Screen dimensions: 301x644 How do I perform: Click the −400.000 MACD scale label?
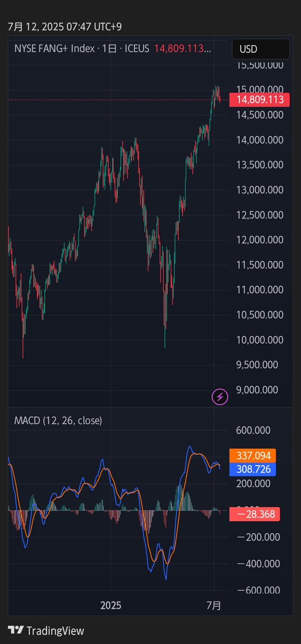coord(260,564)
